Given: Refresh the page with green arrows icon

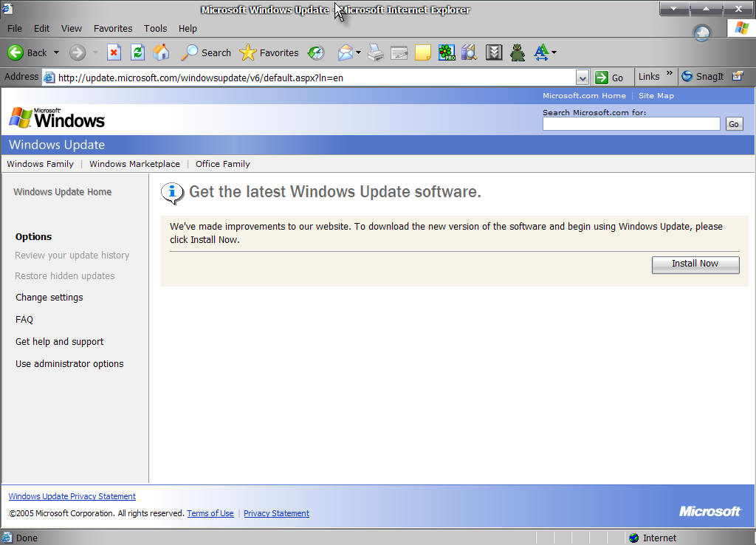Looking at the screenshot, I should coord(138,52).
